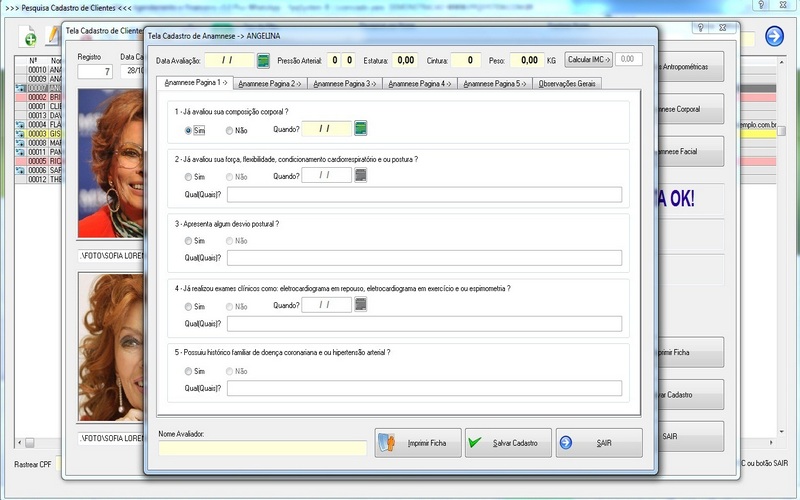Open calendar icon for question 4 Quando
Image resolution: width=800 pixels, height=500 pixels.
coord(361,305)
